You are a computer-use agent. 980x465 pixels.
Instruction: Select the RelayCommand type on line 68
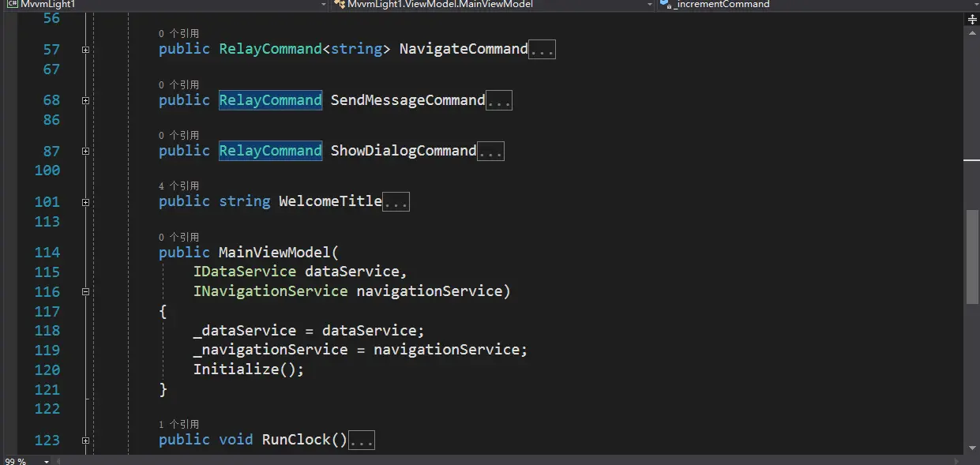tap(270, 100)
